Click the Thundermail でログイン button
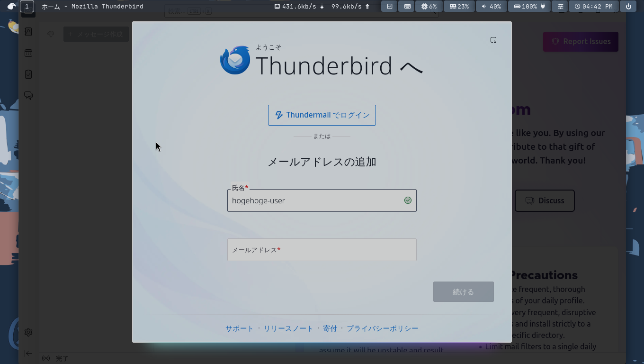The width and height of the screenshot is (644, 364). [322, 115]
